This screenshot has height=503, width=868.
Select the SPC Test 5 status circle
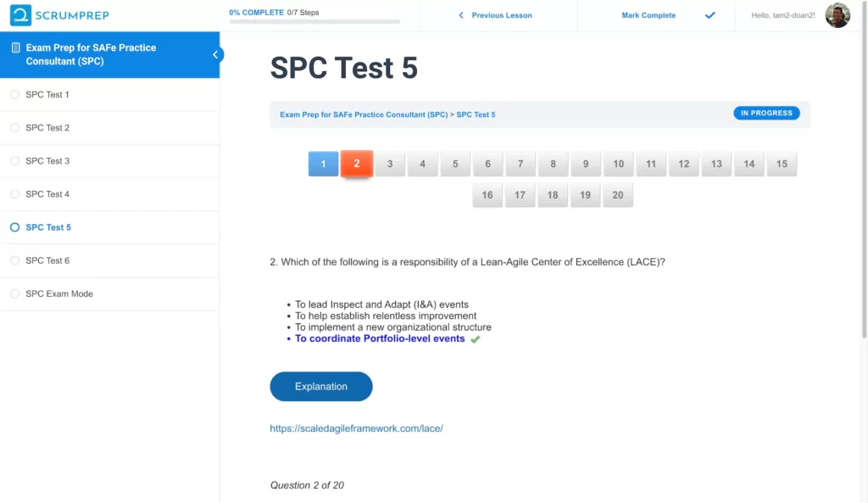point(14,226)
